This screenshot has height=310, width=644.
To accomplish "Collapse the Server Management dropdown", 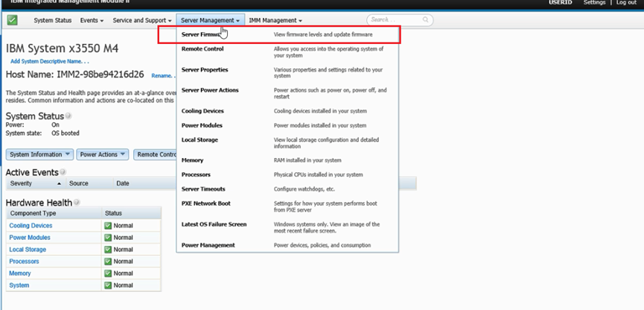I will (210, 20).
